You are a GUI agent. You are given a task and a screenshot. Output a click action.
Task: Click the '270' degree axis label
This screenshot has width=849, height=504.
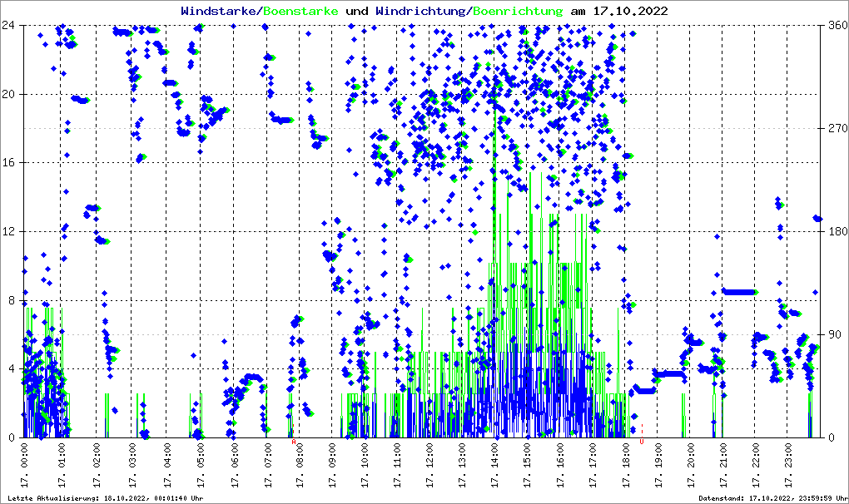[x=838, y=128]
